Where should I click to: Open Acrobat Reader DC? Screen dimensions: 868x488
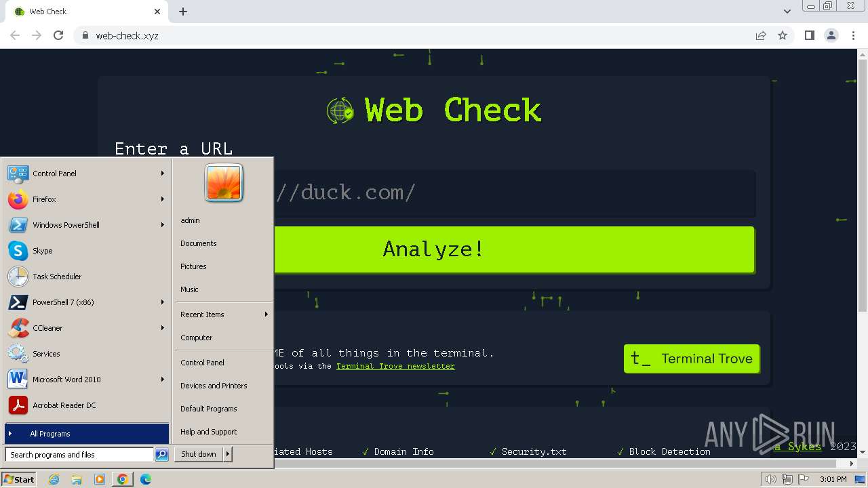(86, 405)
